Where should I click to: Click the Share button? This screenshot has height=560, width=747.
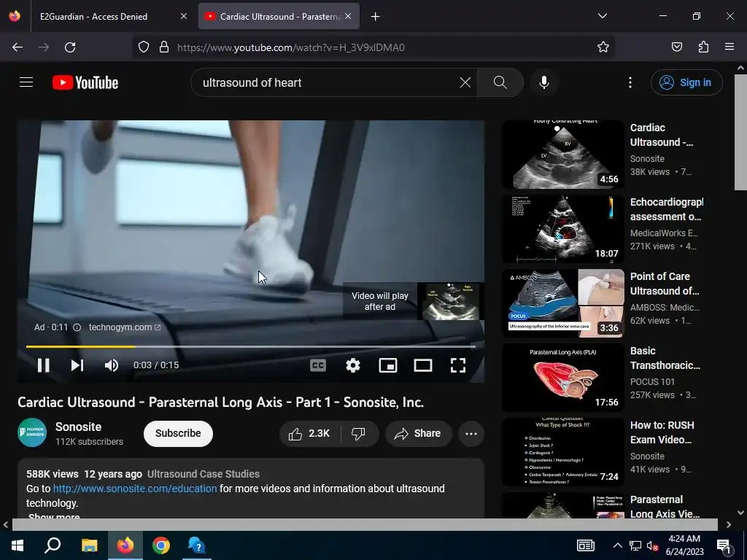coord(418,433)
